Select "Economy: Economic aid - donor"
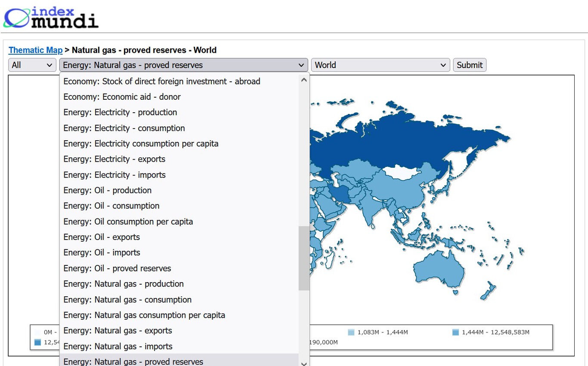This screenshot has height=366, width=588. tap(122, 97)
